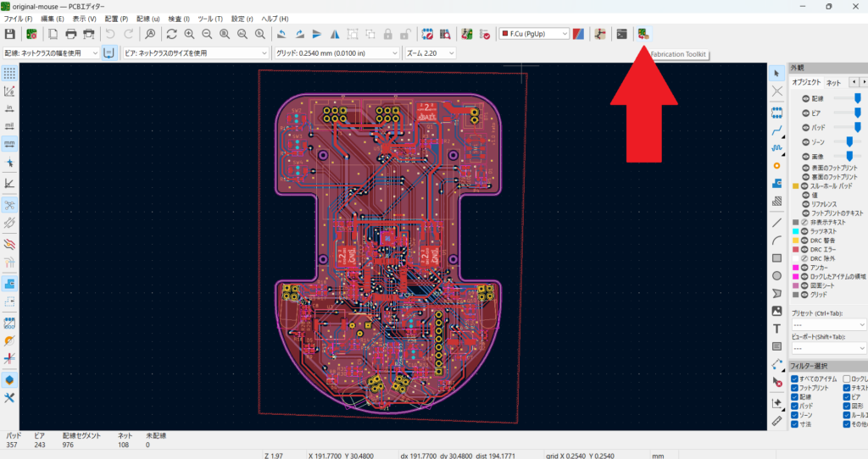868x459 pixels.
Task: Toggle visibility of ビア objects
Action: [x=805, y=113]
